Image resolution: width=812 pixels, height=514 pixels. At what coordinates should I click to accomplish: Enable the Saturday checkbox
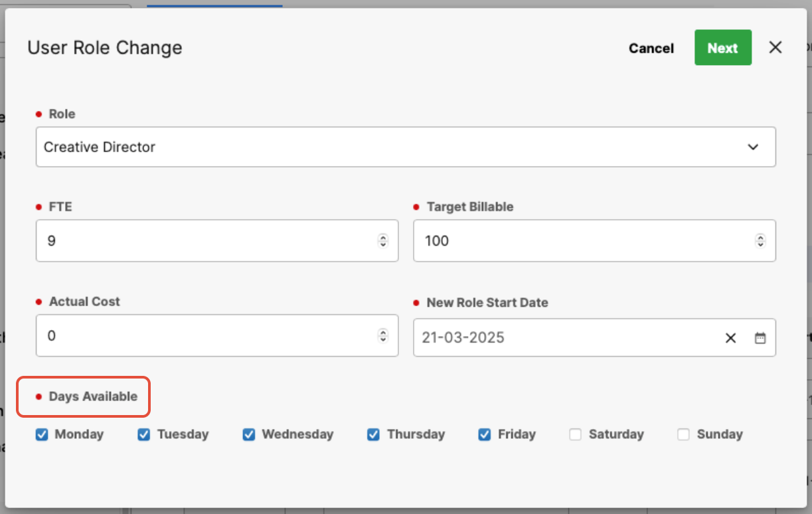click(576, 434)
